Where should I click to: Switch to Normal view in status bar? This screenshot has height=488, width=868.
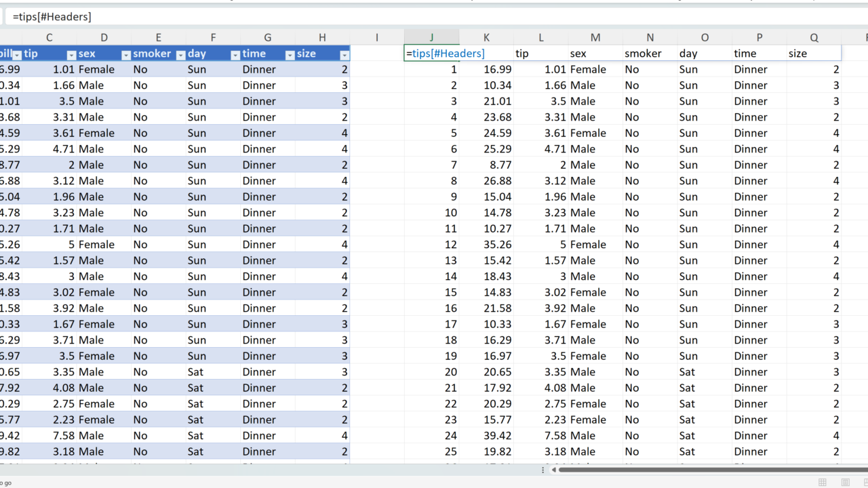822,483
